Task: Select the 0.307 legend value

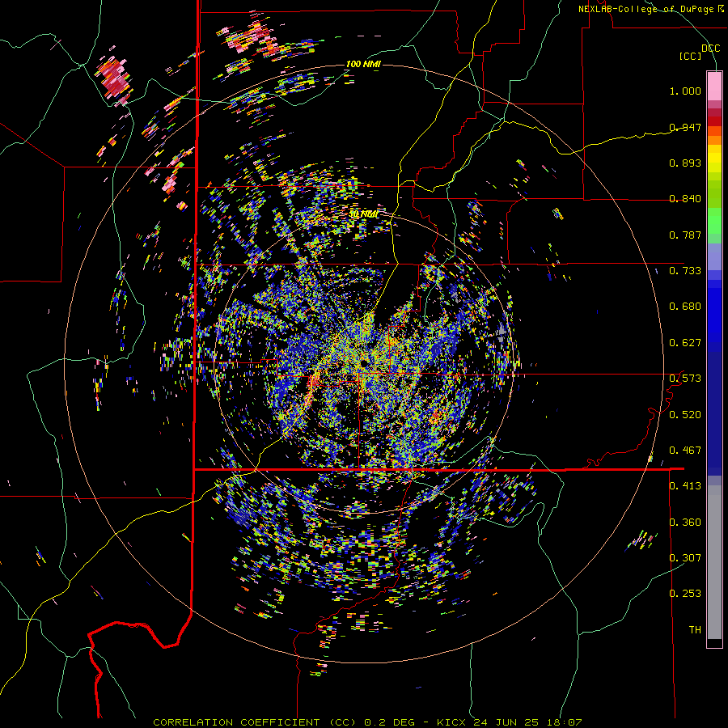Action: [685, 558]
